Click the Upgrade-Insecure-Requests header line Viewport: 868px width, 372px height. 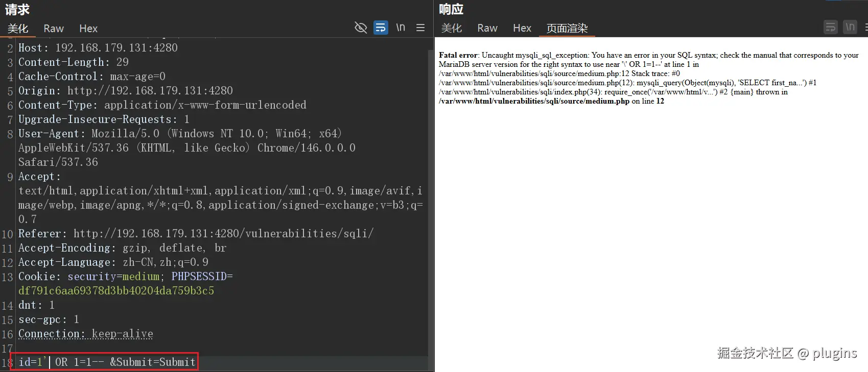(104, 119)
